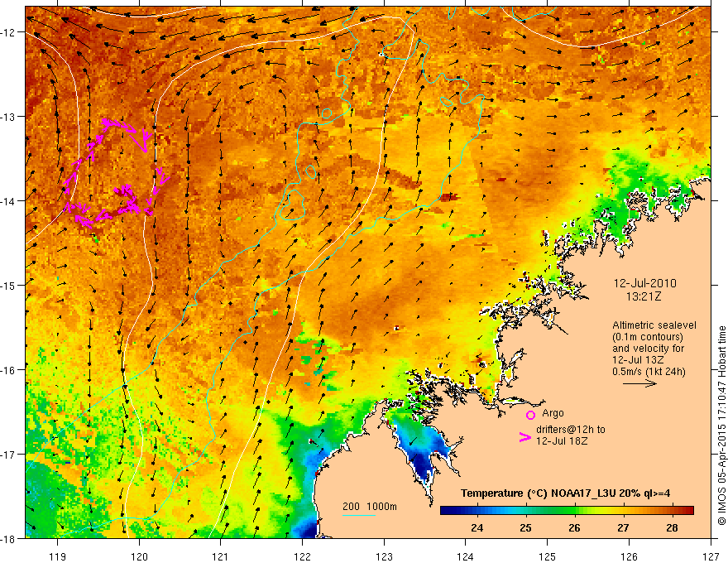Click longitude axis label 121
Image resolution: width=728 pixels, height=563 pixels.
pos(221,556)
